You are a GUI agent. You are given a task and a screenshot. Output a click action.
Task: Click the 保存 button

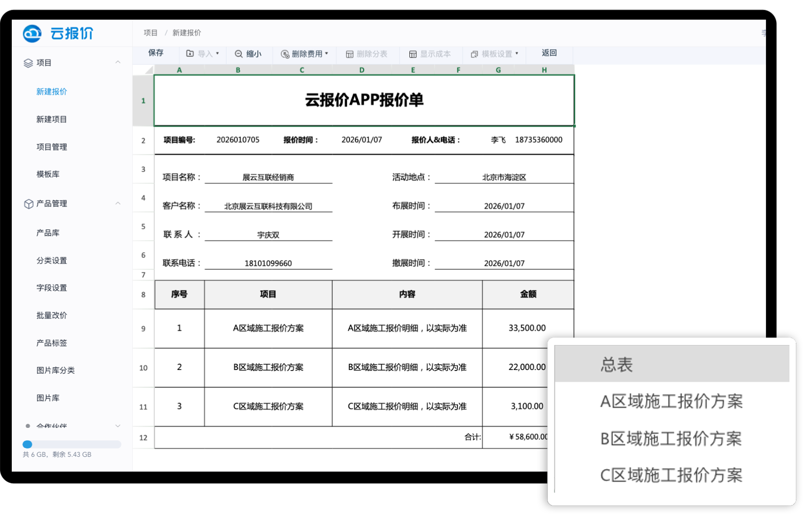[156, 53]
